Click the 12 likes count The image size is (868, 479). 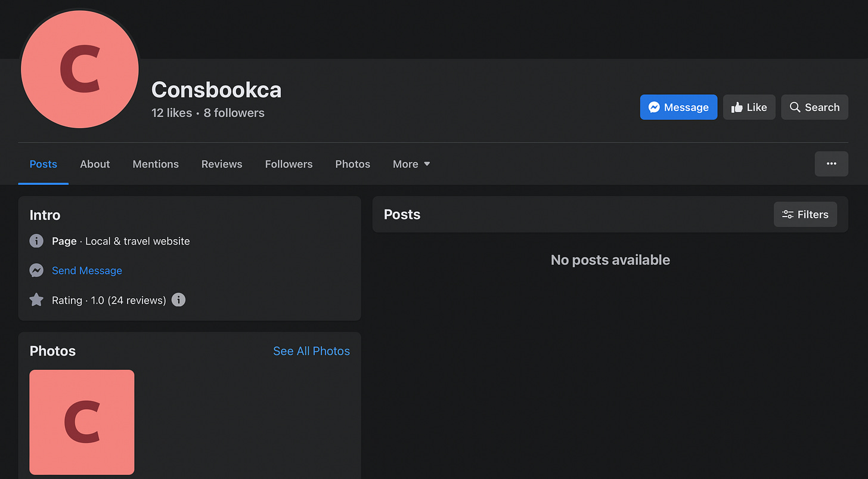pyautogui.click(x=172, y=113)
